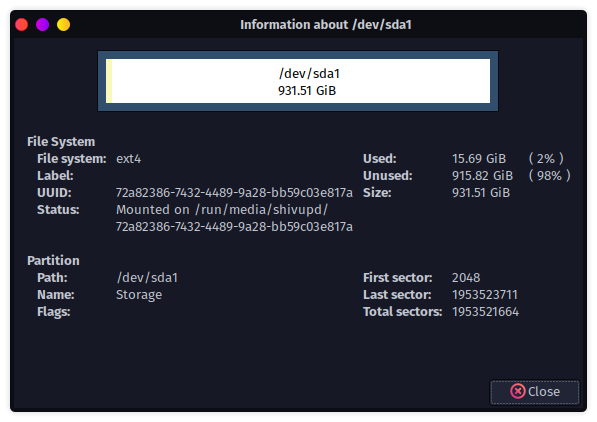The width and height of the screenshot is (597, 422).
Task: Click the mount point path /run/media/shivupd/
Action: [x=262, y=210]
